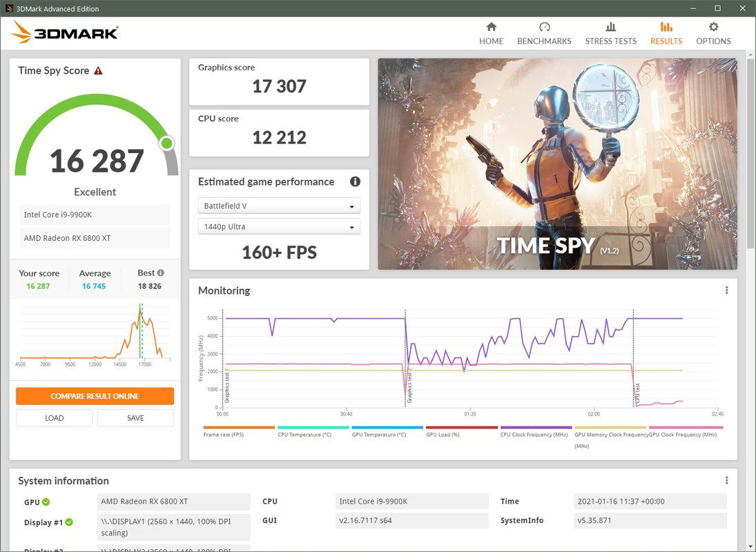Click the purple CPU Clock color bar

(536, 427)
